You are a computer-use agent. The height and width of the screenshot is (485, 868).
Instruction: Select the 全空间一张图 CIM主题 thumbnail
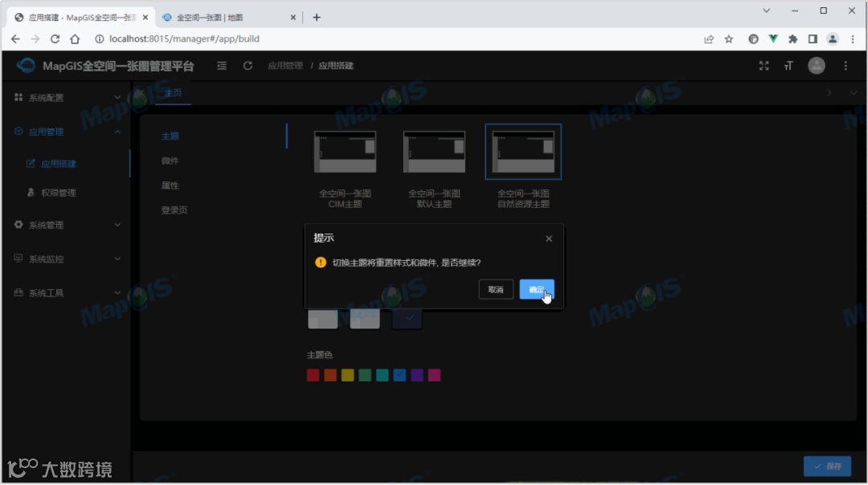[x=345, y=152]
